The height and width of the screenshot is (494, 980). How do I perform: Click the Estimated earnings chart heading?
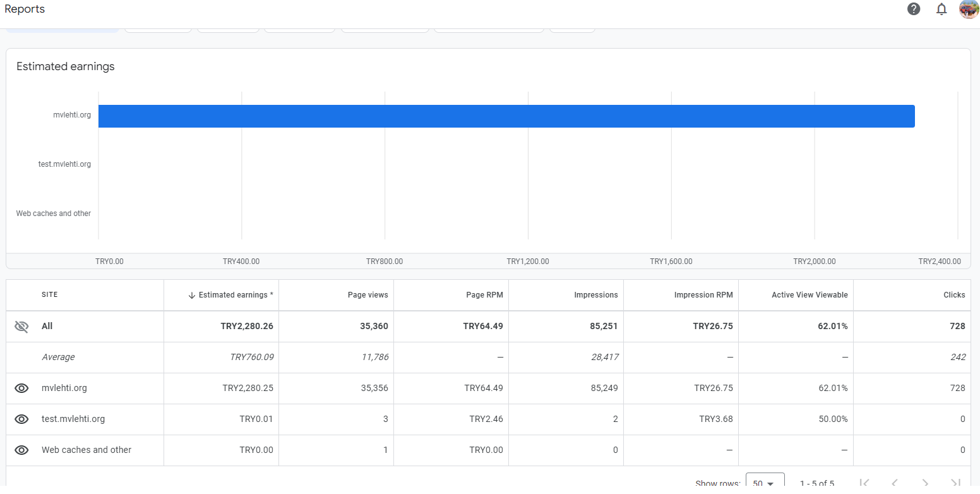pos(66,66)
